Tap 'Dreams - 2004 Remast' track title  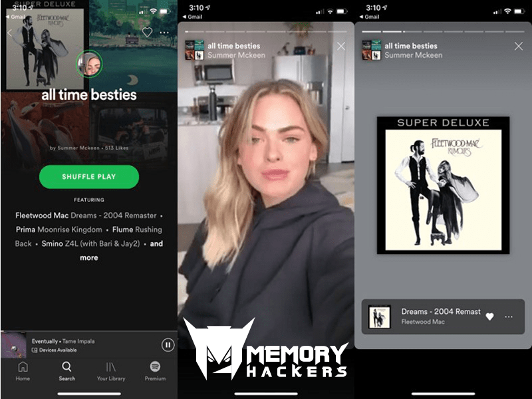(x=441, y=311)
